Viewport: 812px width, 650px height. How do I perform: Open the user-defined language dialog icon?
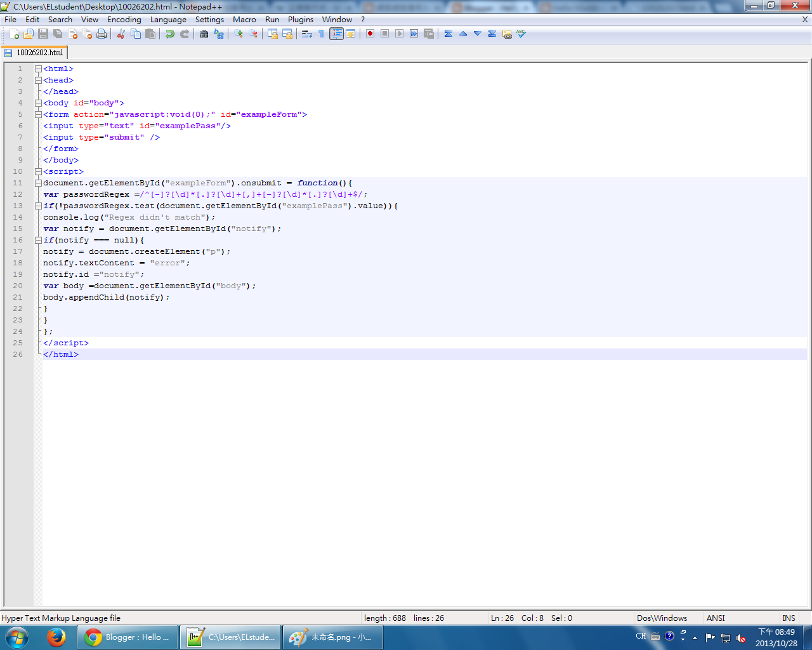pyautogui.click(x=350, y=34)
